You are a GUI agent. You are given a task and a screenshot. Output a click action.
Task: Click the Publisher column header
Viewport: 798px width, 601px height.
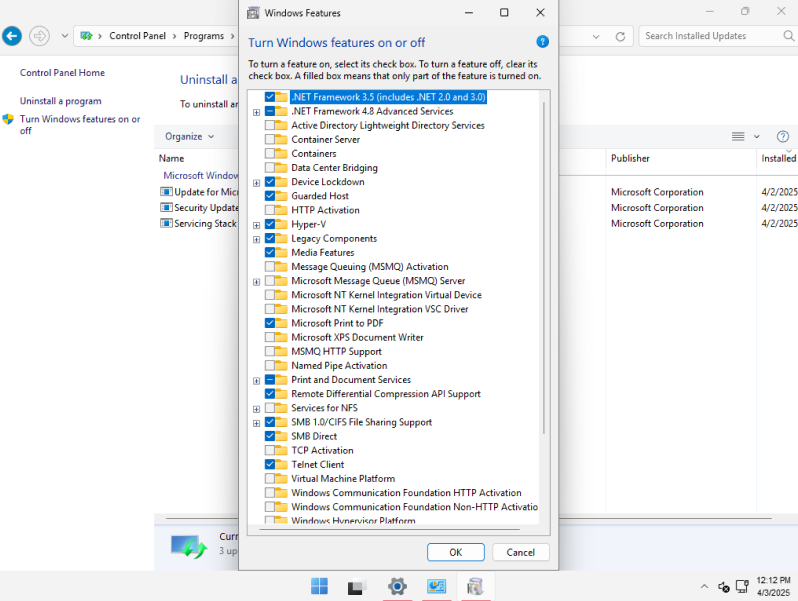630,158
